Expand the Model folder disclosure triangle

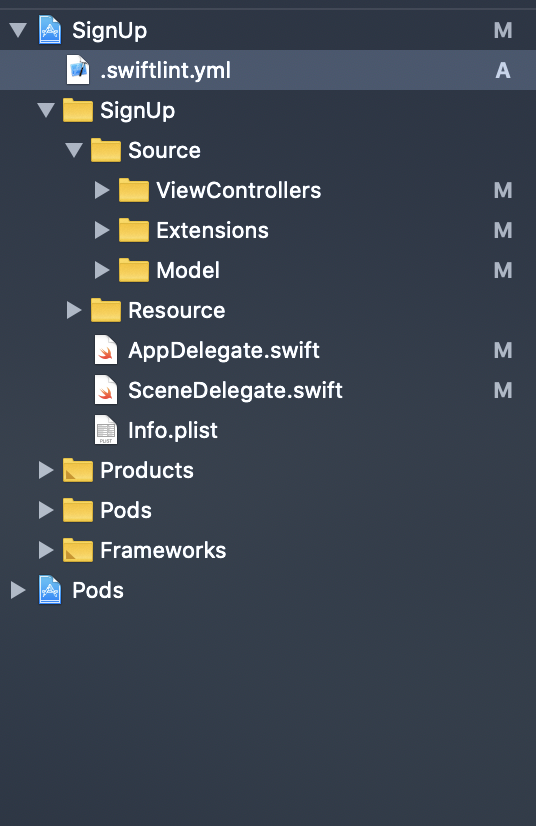pos(102,270)
